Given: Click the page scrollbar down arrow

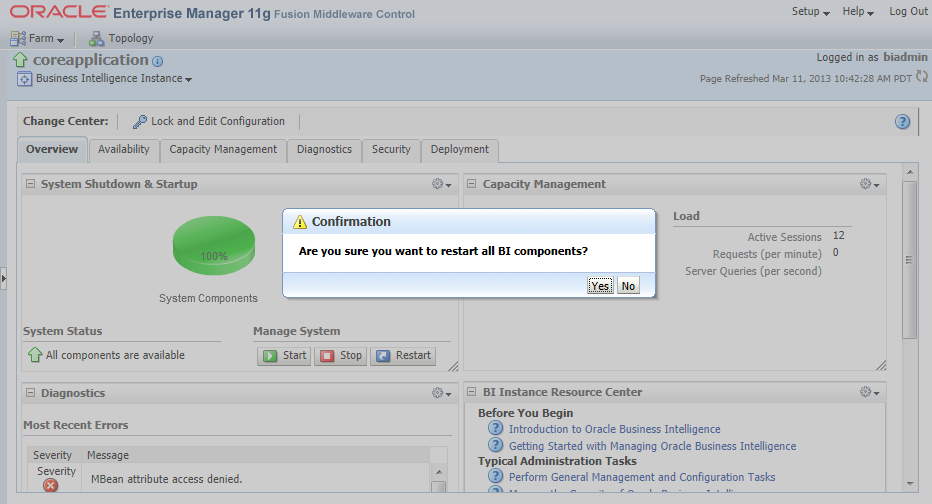Looking at the screenshot, I should click(x=909, y=484).
